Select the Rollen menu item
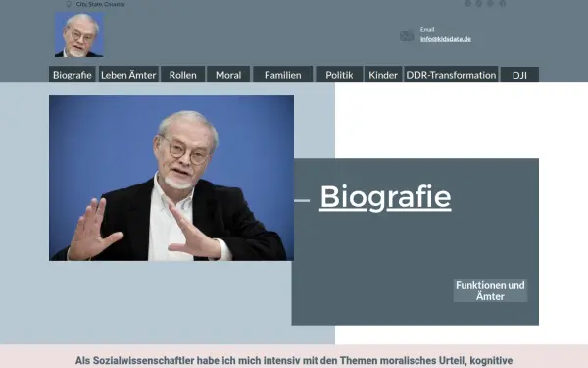Viewport: 588px width, 368px height. (x=182, y=75)
